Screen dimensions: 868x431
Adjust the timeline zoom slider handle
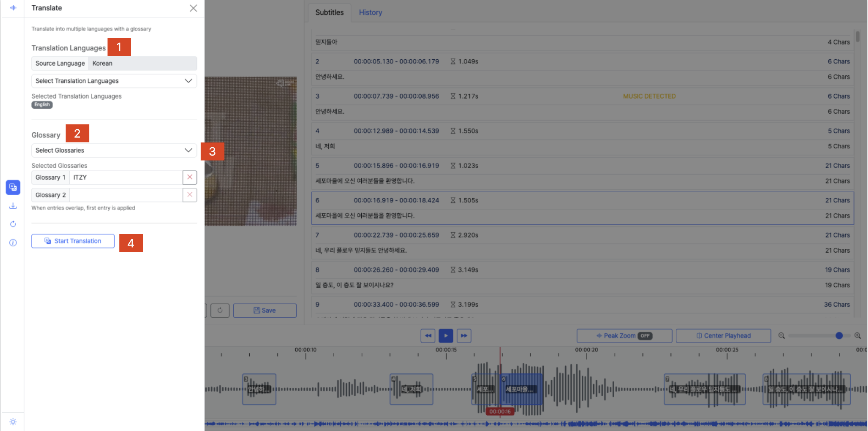coord(839,336)
